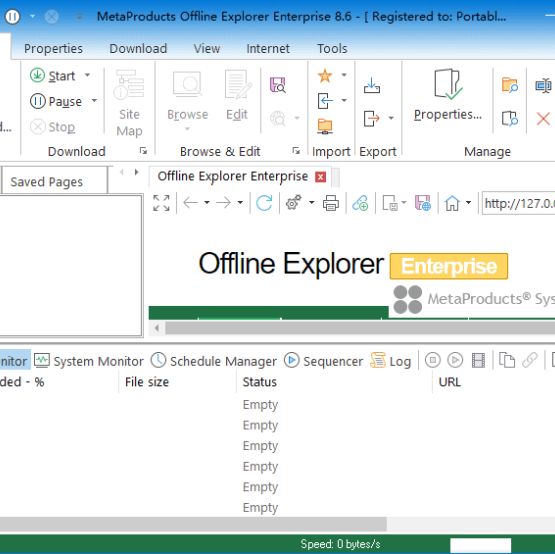555x554 pixels.
Task: Open the Site Map tool
Action: [x=129, y=103]
